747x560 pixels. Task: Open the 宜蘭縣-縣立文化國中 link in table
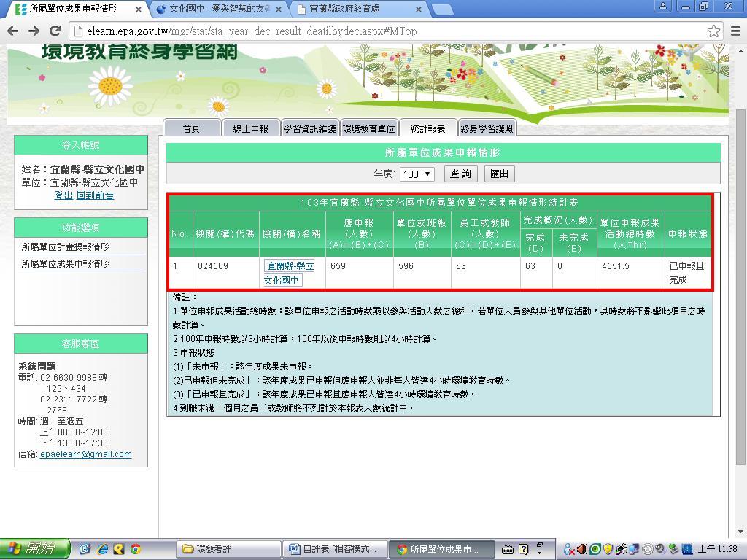[x=289, y=267]
